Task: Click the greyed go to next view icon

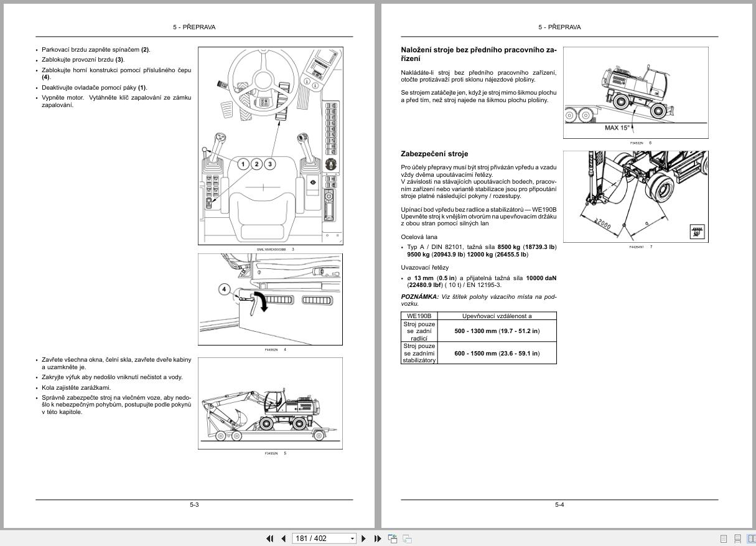Action: 407,539
